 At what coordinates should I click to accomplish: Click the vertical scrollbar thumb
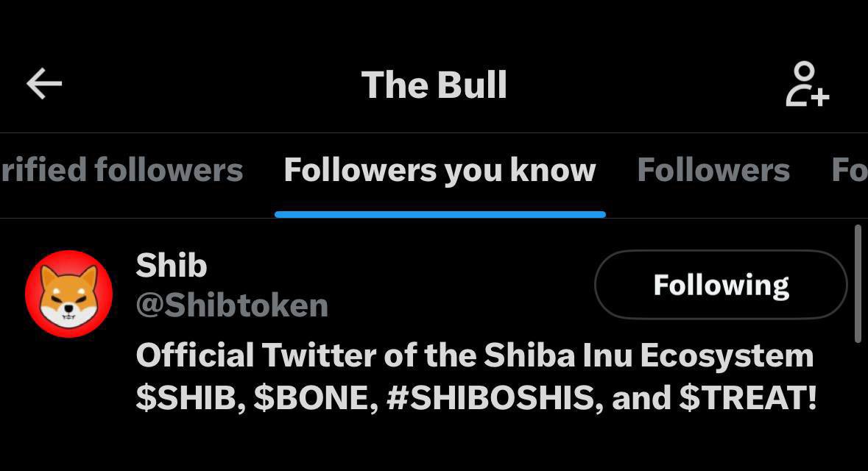[x=857, y=283]
